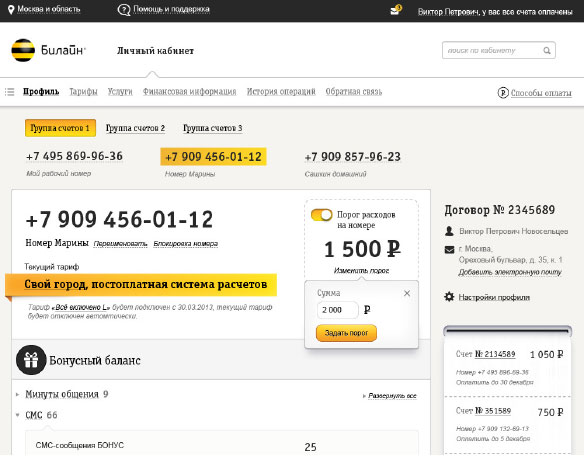Screen dimensions: 584x456
Task: Select Группа счетов 1 tab
Action: (60, 128)
